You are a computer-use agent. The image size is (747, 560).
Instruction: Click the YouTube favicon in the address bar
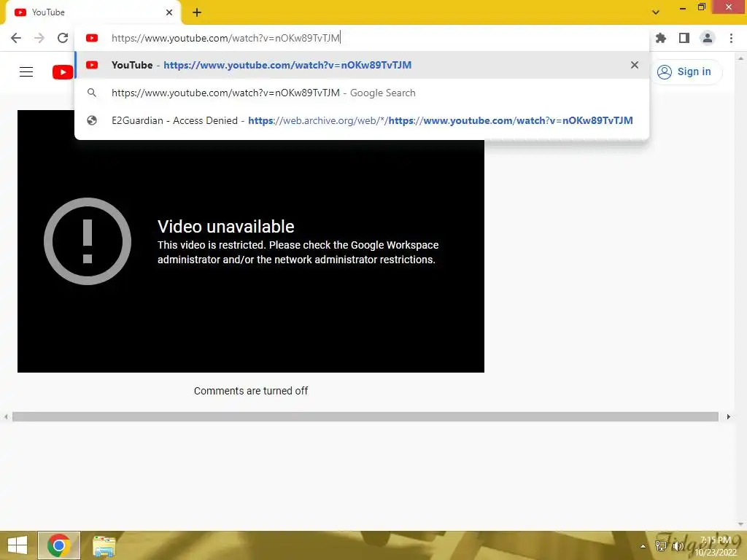[92, 38]
